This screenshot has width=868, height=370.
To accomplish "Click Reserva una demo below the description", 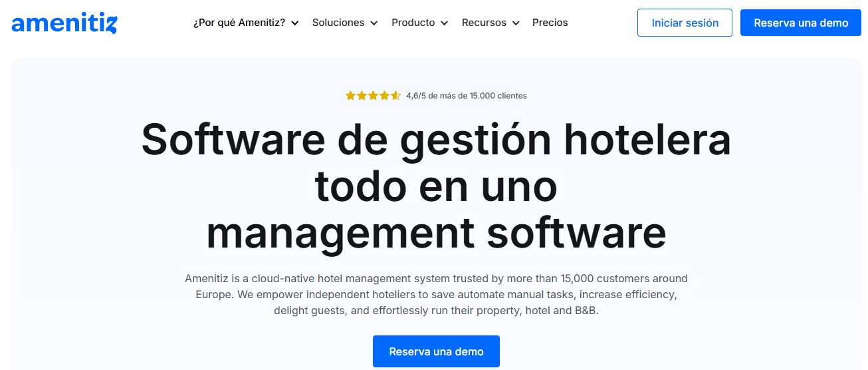I will point(436,351).
